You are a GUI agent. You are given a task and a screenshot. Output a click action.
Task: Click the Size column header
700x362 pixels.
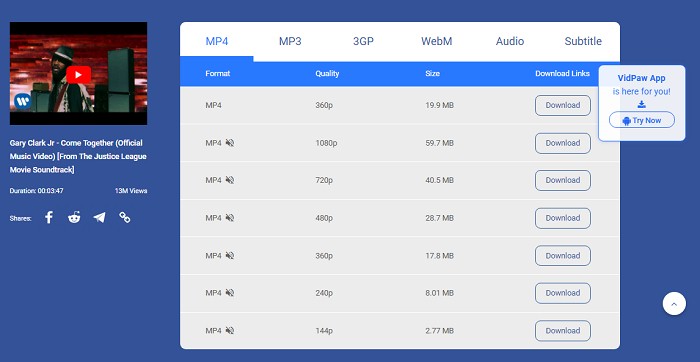pos(433,74)
